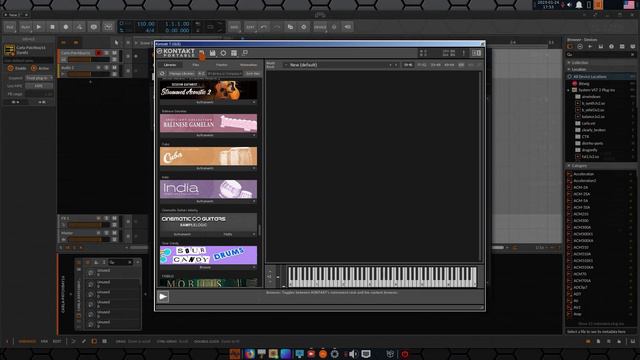Click Kontakt library search field
640x360 pixels.
224,74
